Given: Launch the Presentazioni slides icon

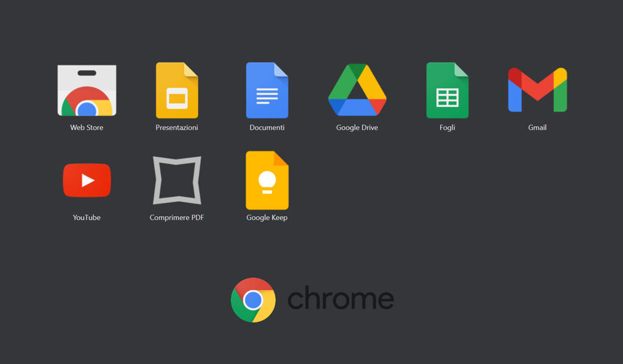Looking at the screenshot, I should tap(177, 90).
